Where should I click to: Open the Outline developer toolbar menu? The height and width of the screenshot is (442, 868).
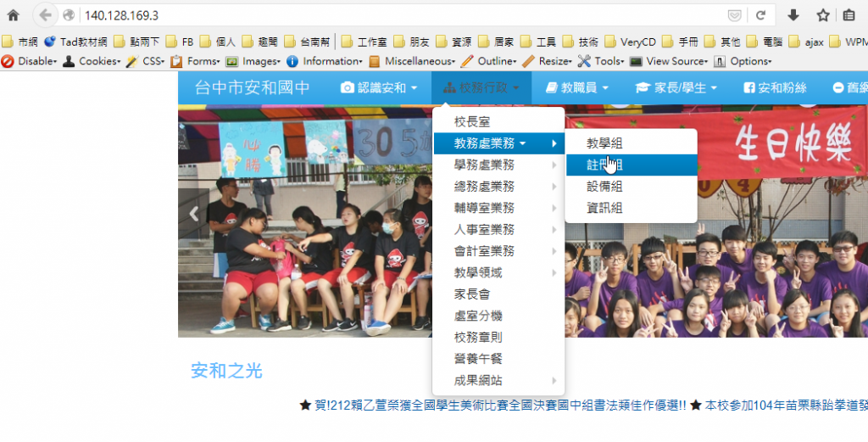(x=489, y=61)
